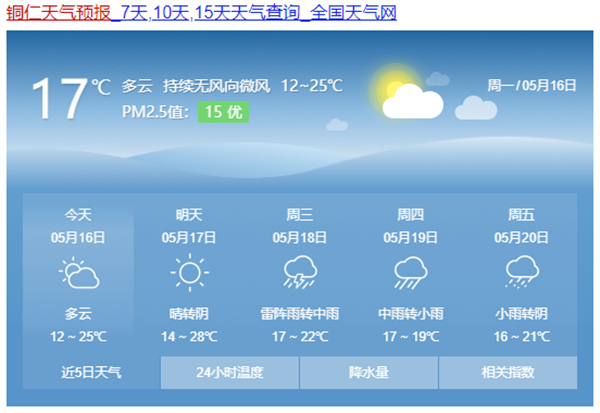Open the 24小时温度 tab
Image resolution: width=600 pixels, height=413 pixels.
click(x=230, y=372)
